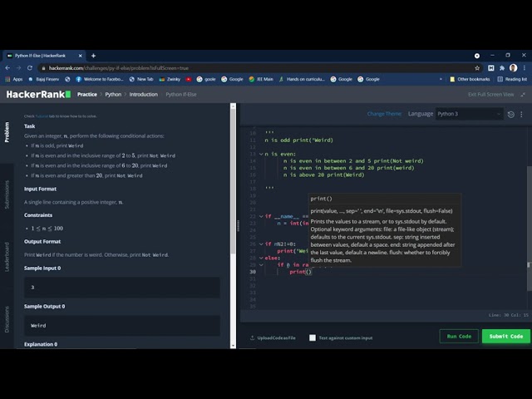Image resolution: width=532 pixels, height=399 pixels.
Task: Open editor more options vertical dots
Action: (521, 115)
